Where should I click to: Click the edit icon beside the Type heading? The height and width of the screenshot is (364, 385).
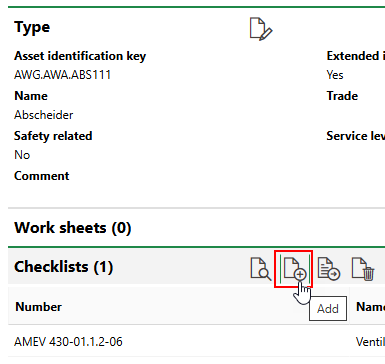[x=261, y=29]
